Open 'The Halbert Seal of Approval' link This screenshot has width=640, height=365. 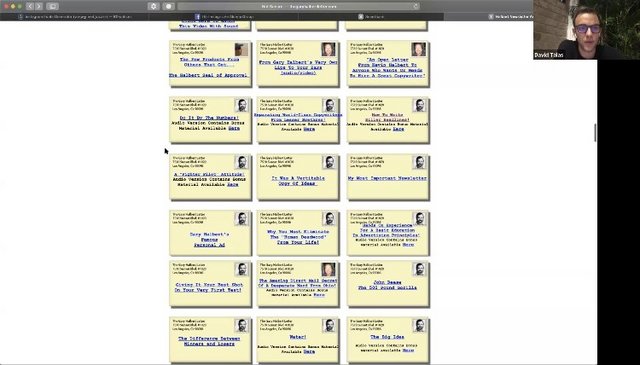(x=209, y=76)
